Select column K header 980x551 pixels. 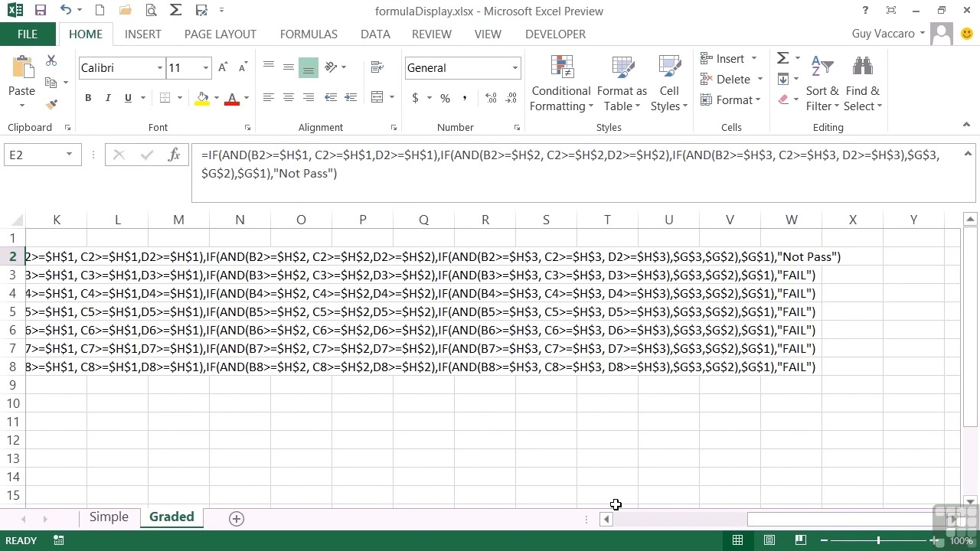point(56,220)
